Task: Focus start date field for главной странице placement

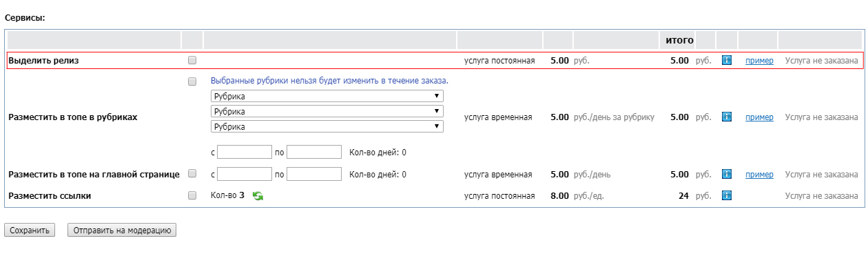Action: click(x=245, y=174)
